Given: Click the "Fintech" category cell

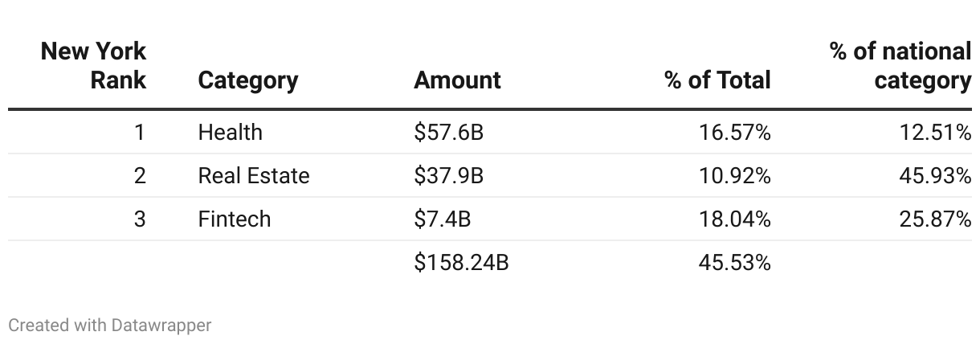Looking at the screenshot, I should click(x=234, y=219).
